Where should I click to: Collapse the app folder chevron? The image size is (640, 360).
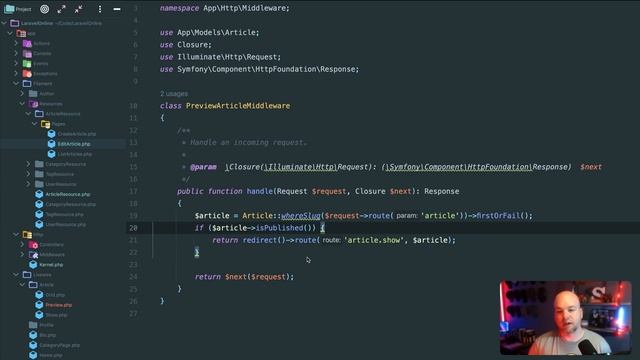[x=10, y=33]
